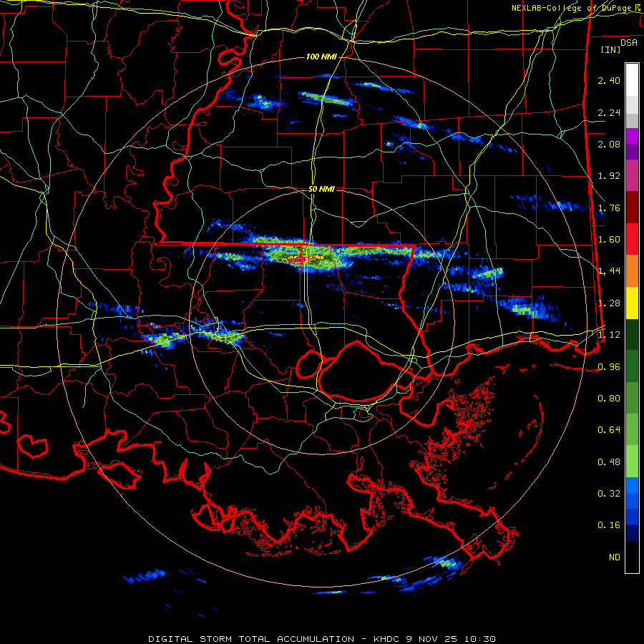Click the 1.44 scale value

coord(609,271)
